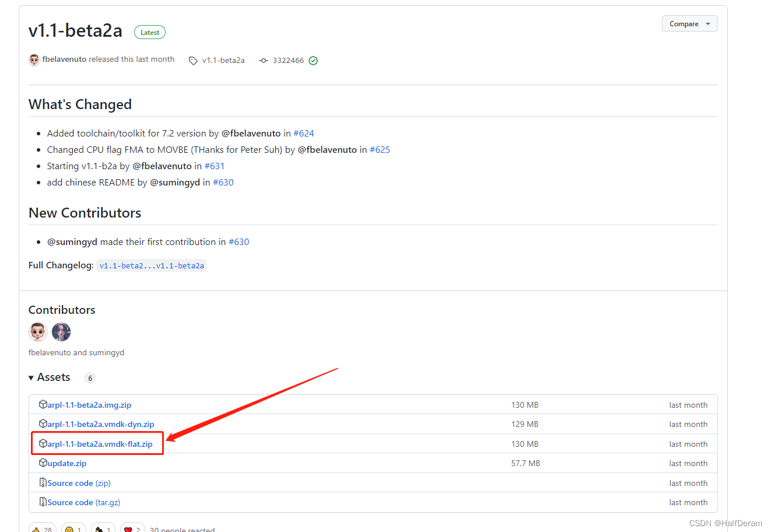
Task: Click the thumbs-up reaction with 28
Action: click(43, 528)
